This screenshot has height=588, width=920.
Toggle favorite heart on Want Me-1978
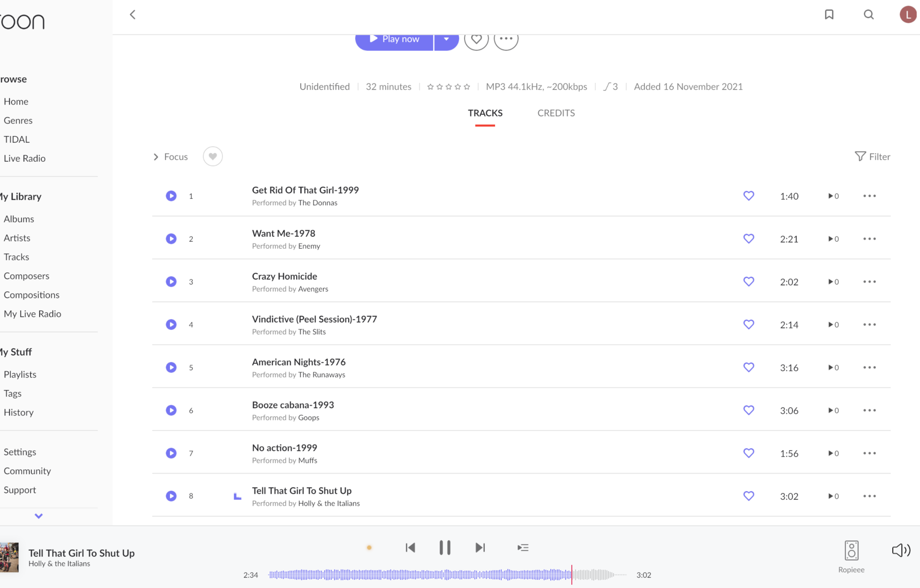(748, 239)
